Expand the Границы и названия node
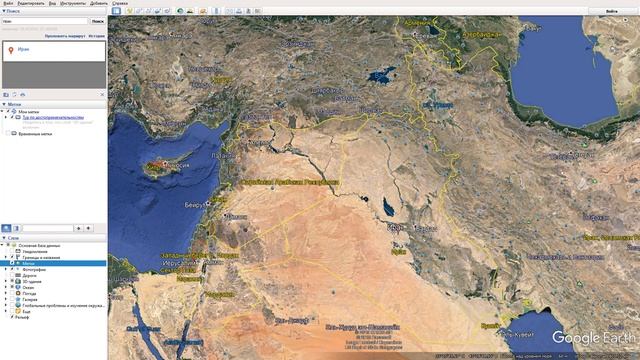640x360 pixels. tap(6, 258)
